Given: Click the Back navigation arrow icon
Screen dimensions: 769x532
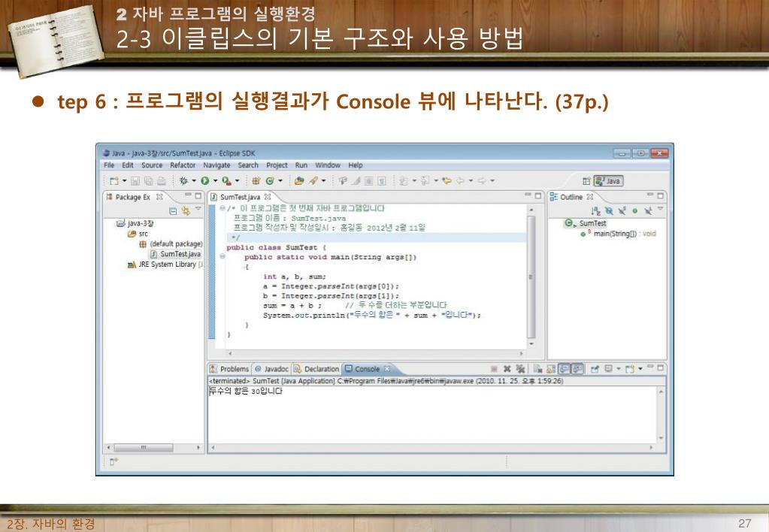Looking at the screenshot, I should click(460, 181).
